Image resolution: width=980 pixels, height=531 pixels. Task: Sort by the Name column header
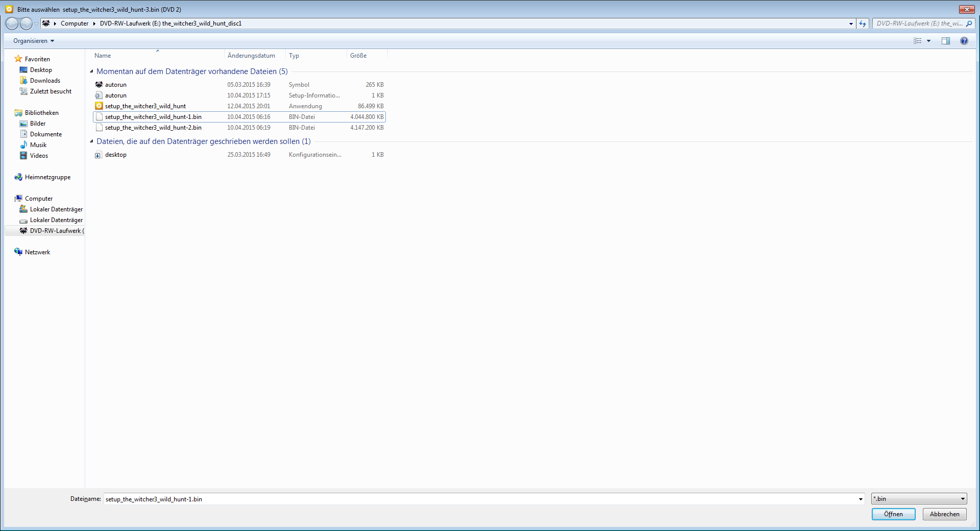[157, 55]
